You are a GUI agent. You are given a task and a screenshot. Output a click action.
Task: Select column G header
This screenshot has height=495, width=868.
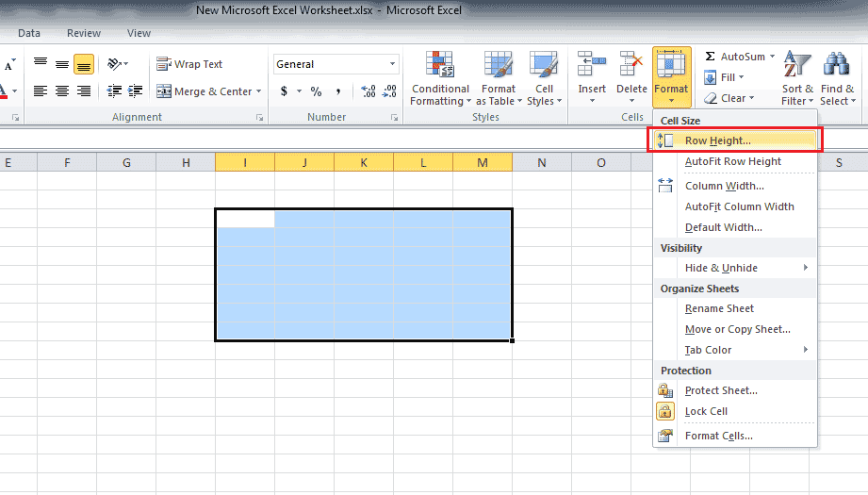126,163
